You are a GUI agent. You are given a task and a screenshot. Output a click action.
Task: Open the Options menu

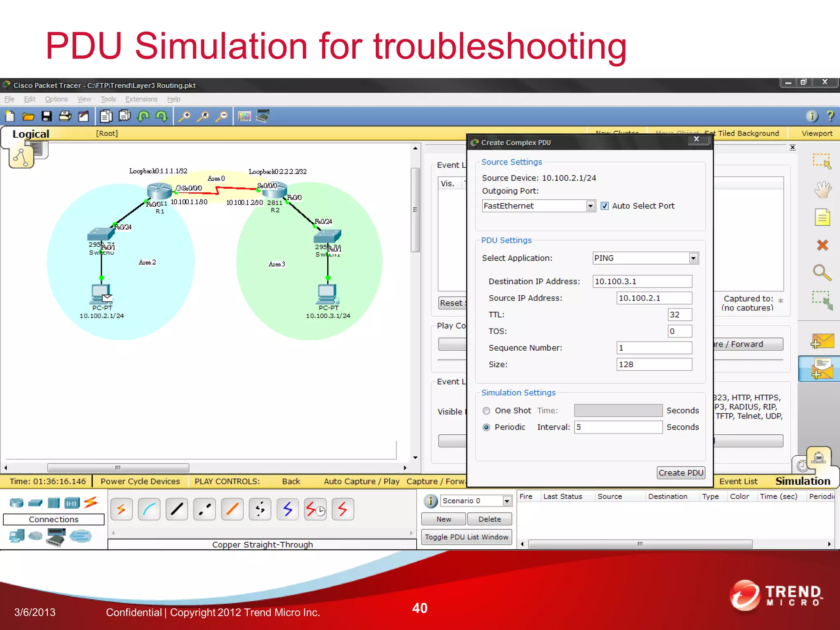pos(56,99)
